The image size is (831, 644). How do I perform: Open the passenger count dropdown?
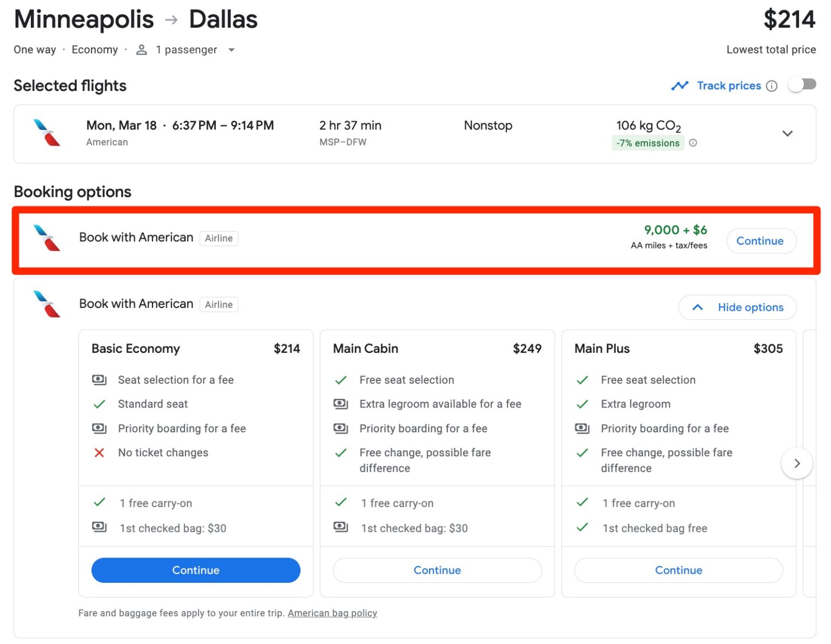(x=232, y=50)
